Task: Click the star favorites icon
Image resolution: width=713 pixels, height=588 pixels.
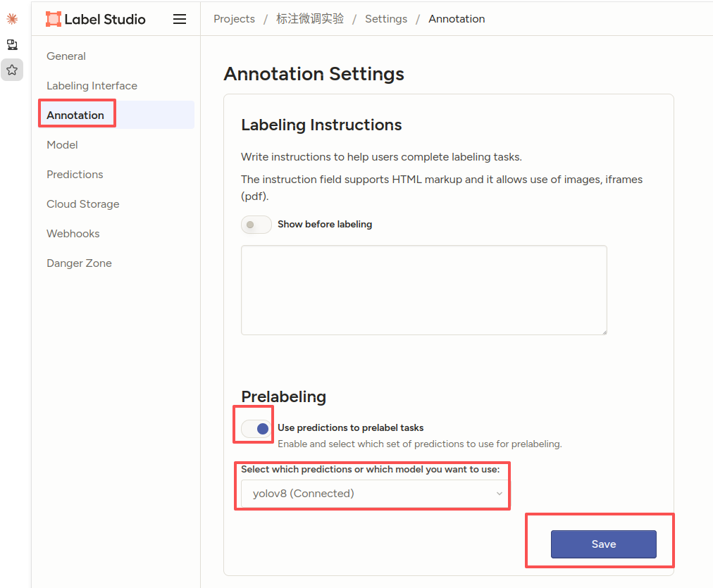Action: (x=12, y=70)
